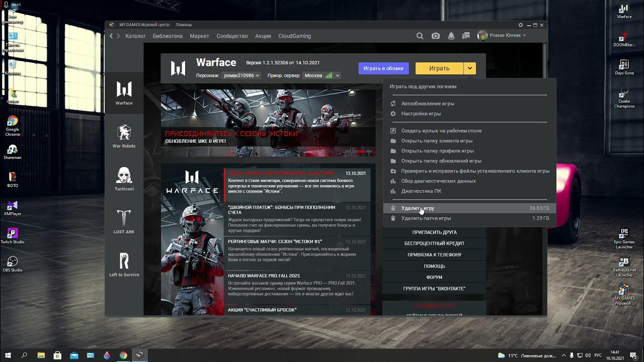Open notifications bell icon

coord(451,36)
